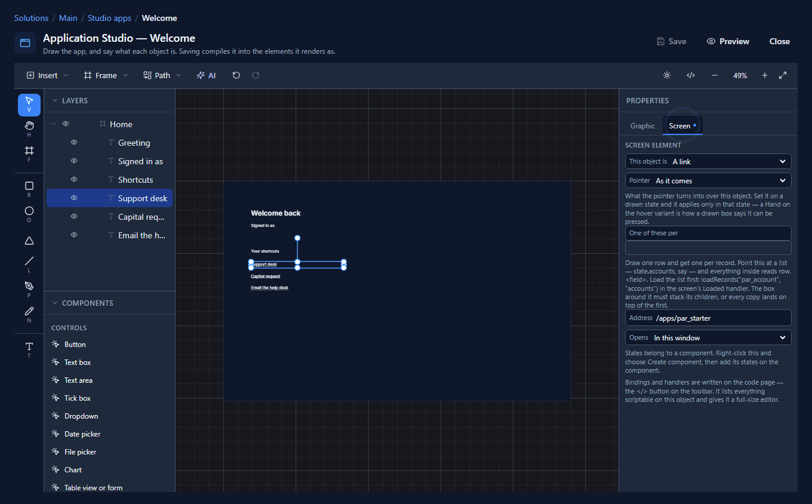The image size is (812, 504).
Task: Hide the Capital req... layer
Action: point(74,217)
